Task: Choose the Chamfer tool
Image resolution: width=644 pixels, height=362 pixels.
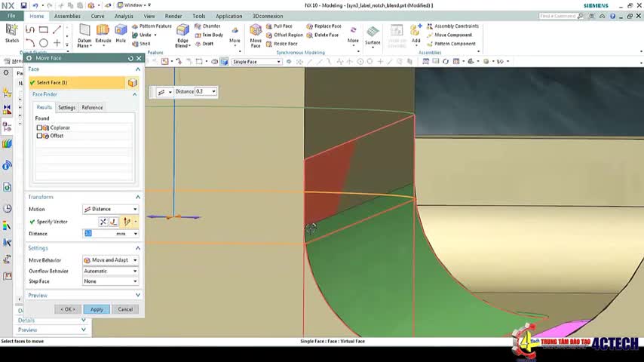Action: point(207,26)
